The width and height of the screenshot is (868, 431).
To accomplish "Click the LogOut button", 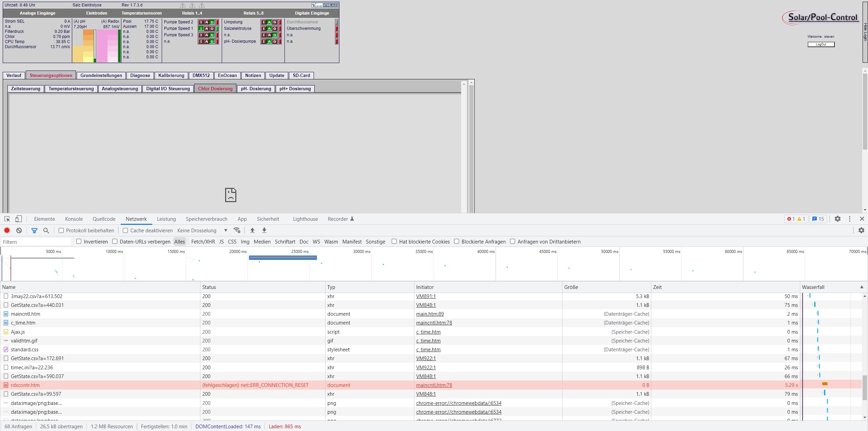I will pos(821,44).
